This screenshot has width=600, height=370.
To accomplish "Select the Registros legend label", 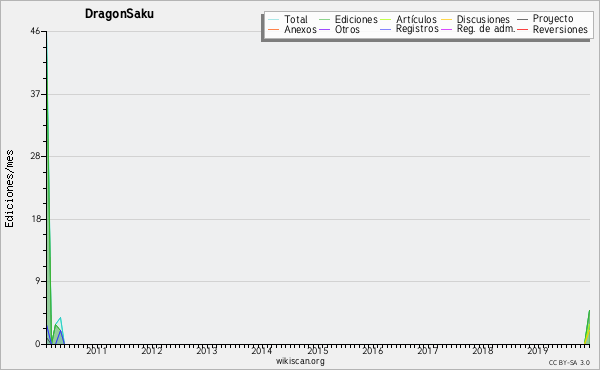I will click(417, 29).
